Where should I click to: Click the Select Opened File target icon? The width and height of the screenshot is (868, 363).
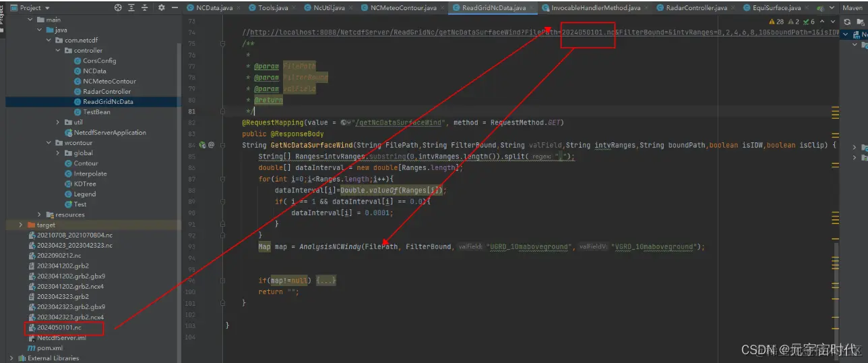119,7
